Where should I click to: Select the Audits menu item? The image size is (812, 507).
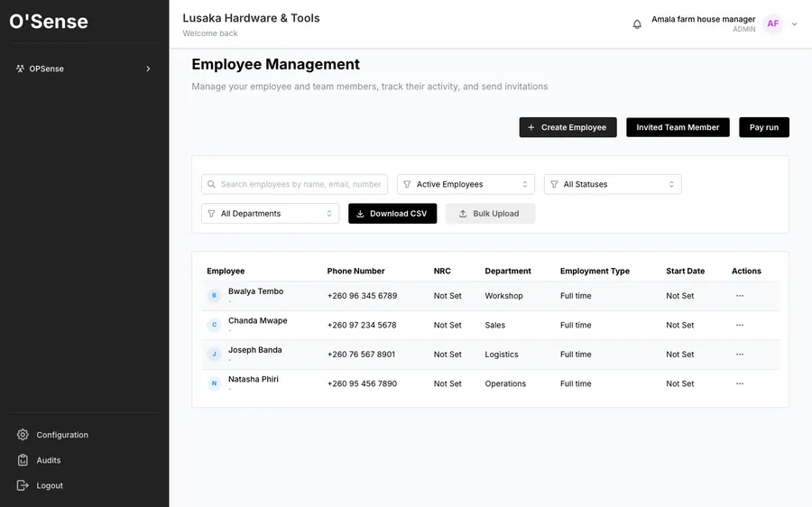pos(39,460)
